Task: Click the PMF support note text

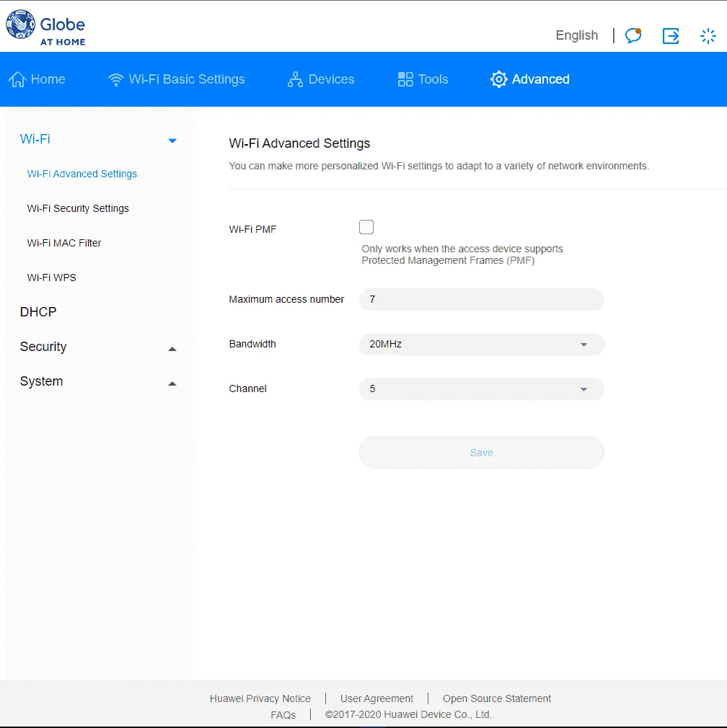Action: (462, 254)
